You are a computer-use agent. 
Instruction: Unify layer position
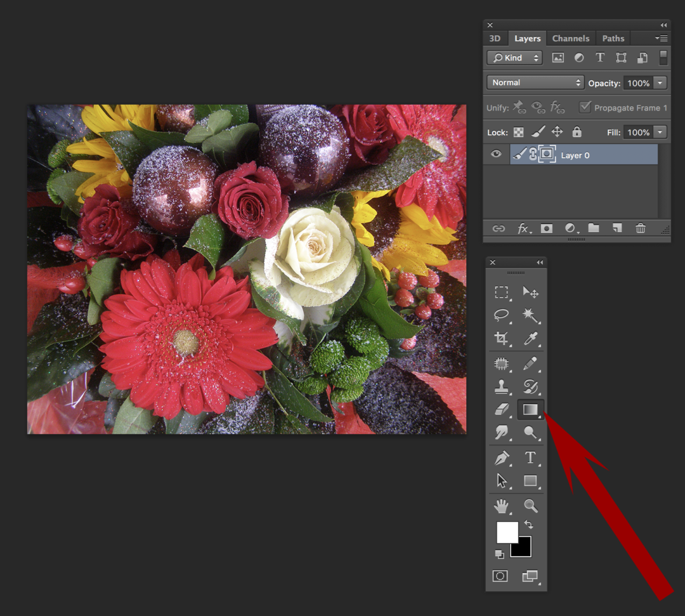coord(519,107)
